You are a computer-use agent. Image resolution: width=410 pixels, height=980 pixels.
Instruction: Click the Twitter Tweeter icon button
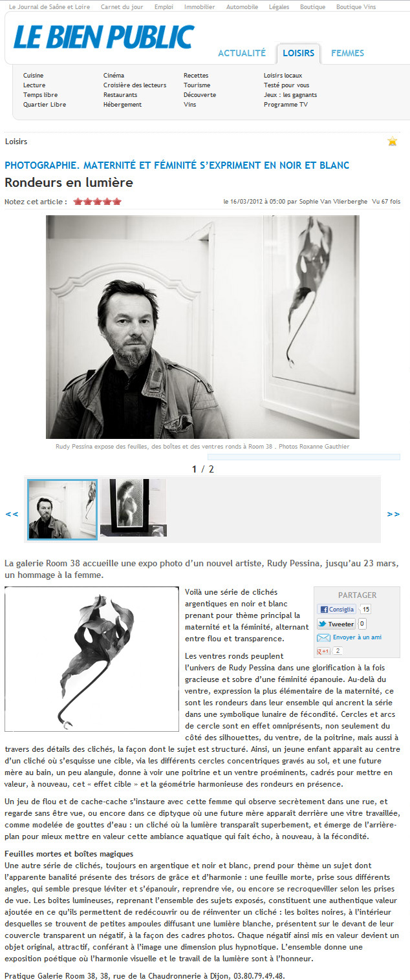tap(336, 624)
